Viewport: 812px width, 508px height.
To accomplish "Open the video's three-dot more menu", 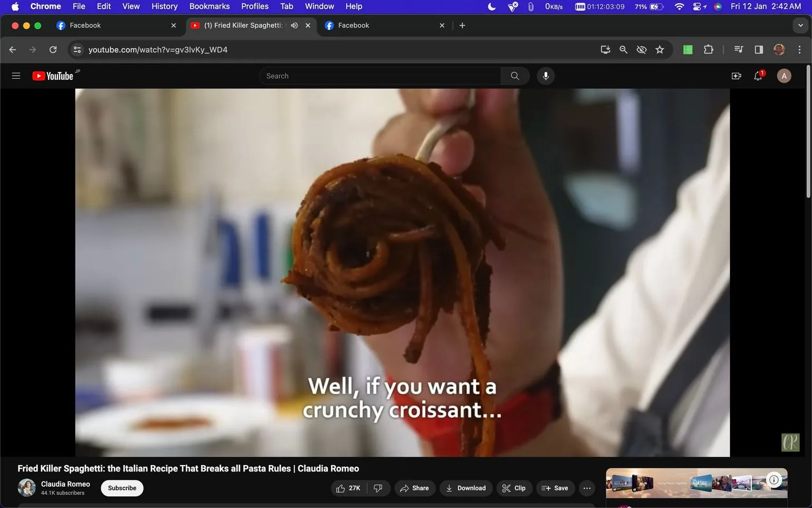I will (586, 488).
